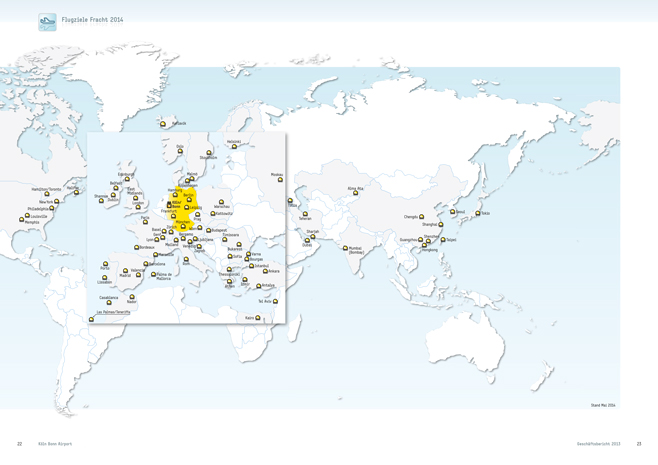Select the Alma Ata marker

click(355, 193)
